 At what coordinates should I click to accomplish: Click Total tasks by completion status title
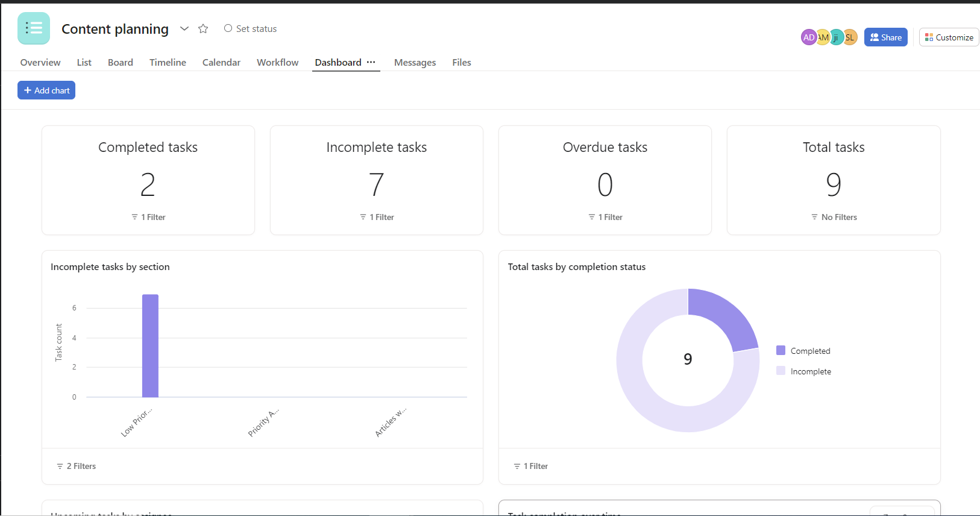point(577,266)
